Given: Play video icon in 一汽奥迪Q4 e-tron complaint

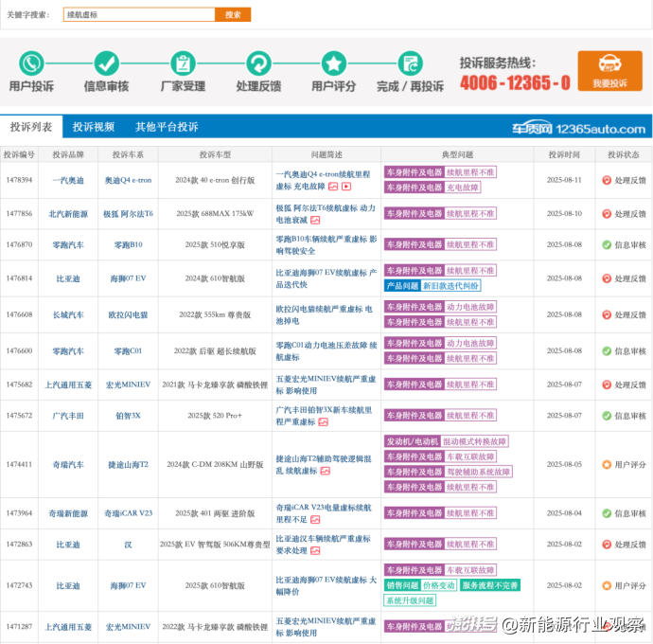Looking at the screenshot, I should point(346,187).
